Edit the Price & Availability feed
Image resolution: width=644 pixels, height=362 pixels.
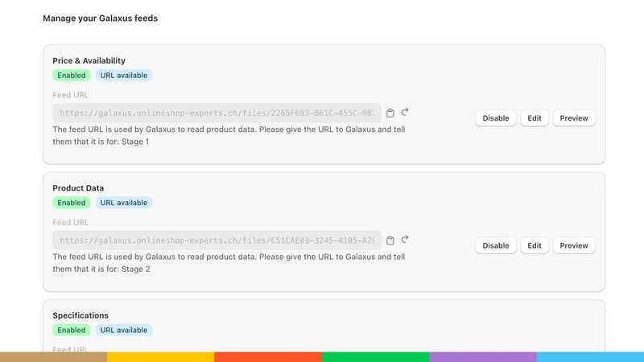[535, 118]
